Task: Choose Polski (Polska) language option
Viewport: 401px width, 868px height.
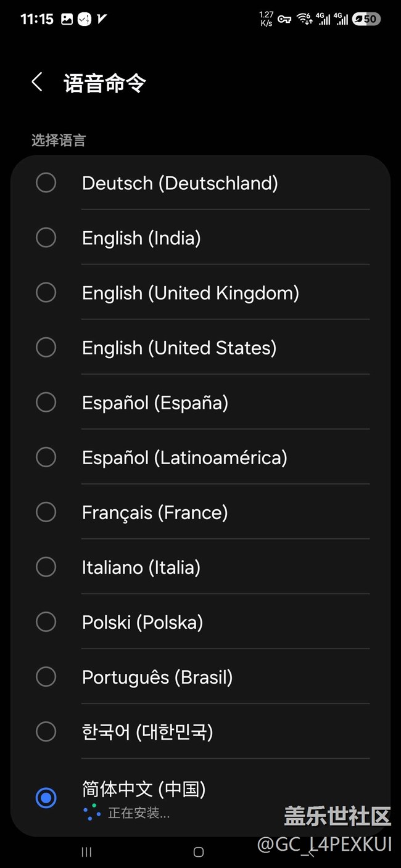Action: (200, 621)
